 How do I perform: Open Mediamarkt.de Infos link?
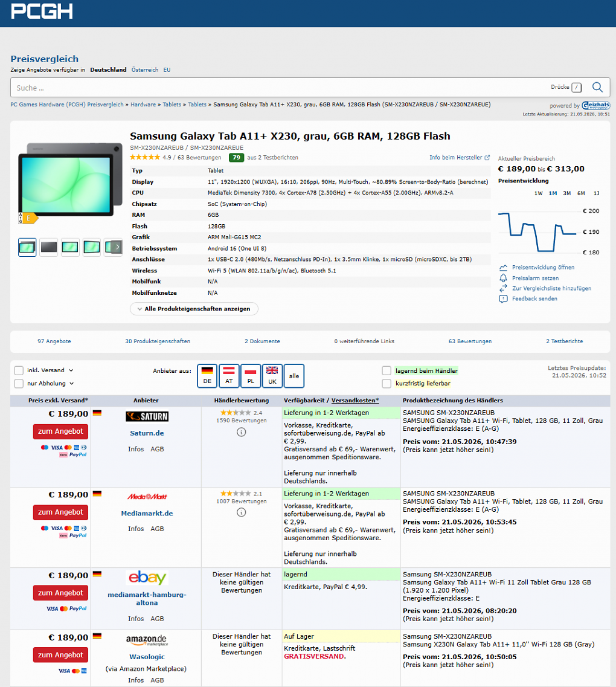tap(136, 529)
